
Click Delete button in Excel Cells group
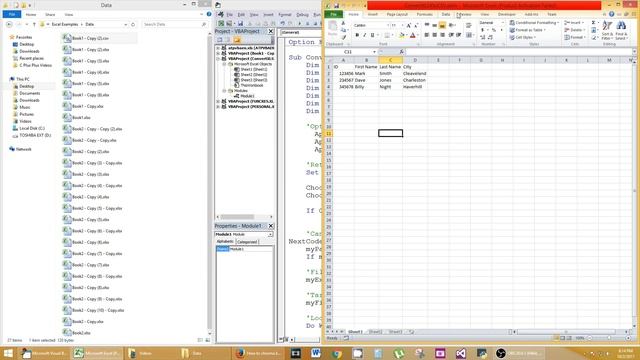click(574, 30)
